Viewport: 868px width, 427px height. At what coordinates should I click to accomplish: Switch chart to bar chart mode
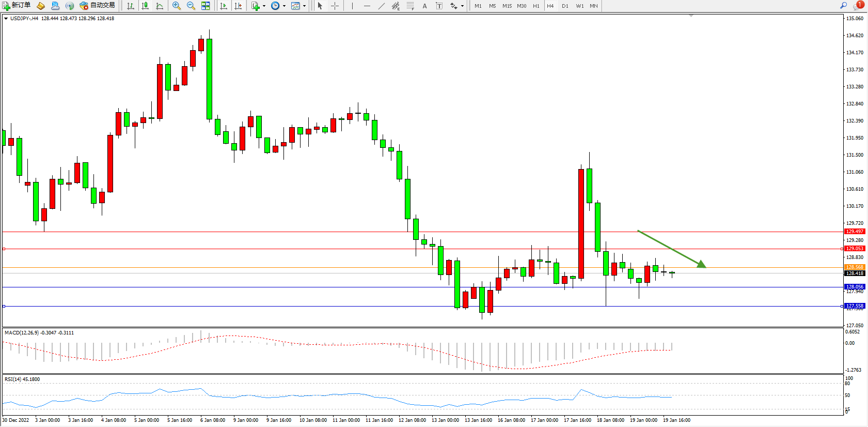pos(131,6)
